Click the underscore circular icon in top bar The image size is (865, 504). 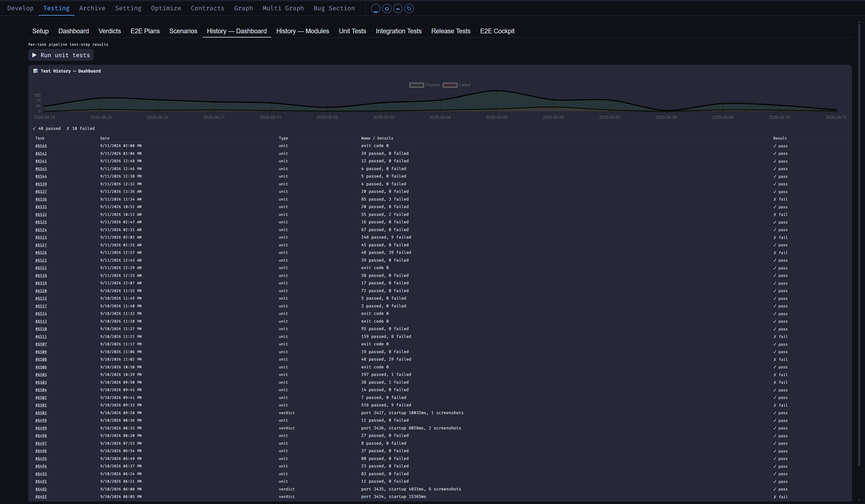point(376,9)
